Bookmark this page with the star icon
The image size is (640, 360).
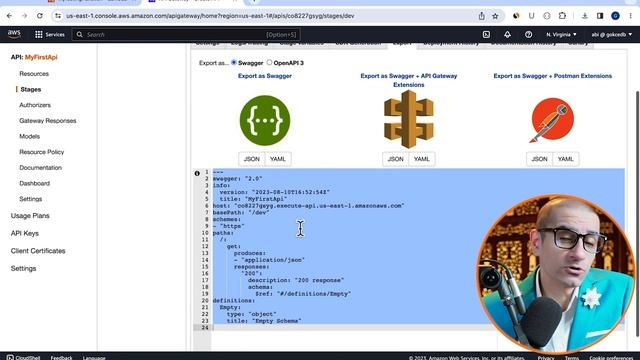(x=496, y=16)
